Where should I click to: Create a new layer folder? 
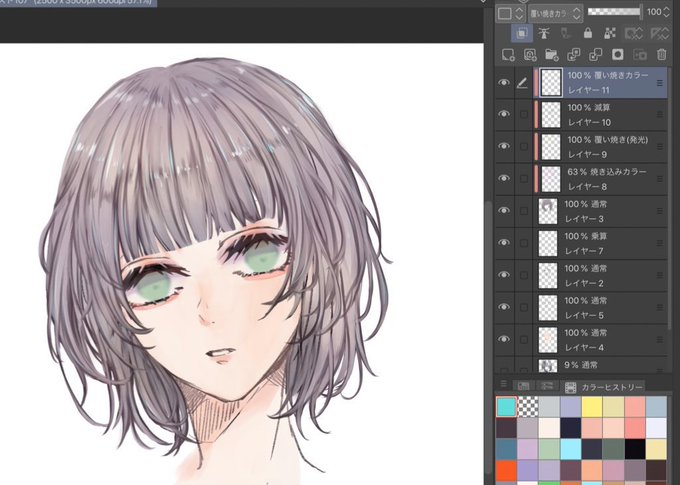click(x=552, y=55)
